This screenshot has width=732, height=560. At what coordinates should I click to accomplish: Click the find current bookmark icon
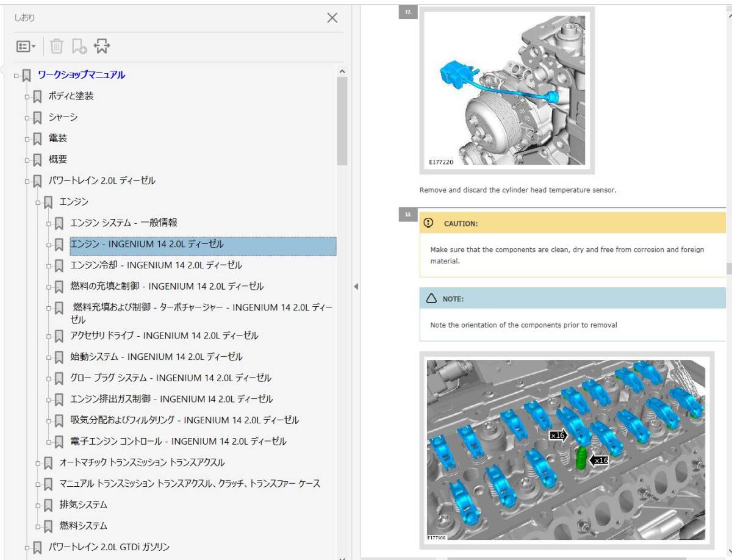coord(102,46)
